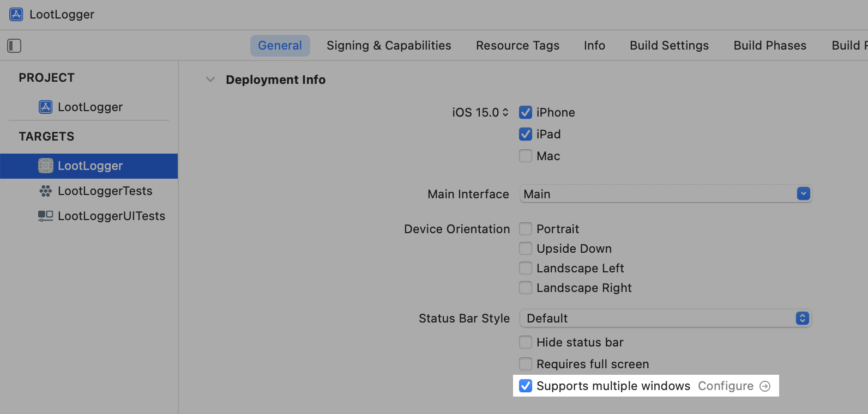Click the LootLogger project blueprint icon in sidebar
This screenshot has width=868, height=414.
coord(46,107)
